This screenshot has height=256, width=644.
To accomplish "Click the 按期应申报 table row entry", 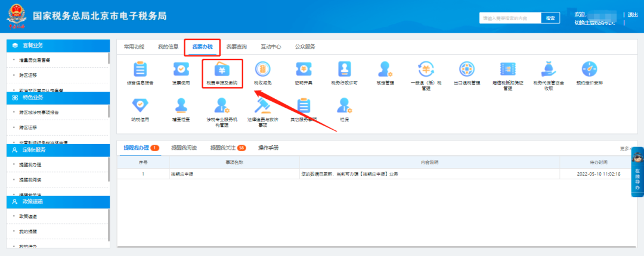I will [182, 174].
